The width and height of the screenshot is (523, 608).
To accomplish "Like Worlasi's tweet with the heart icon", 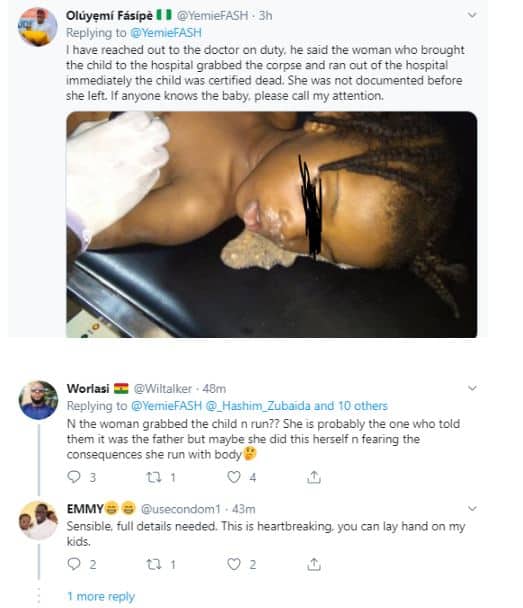I will [234, 477].
